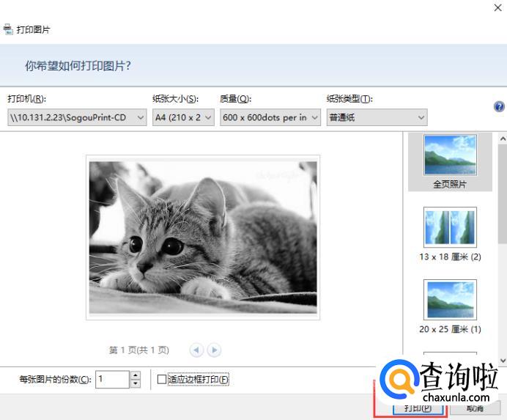
Task: Click the cat photo print preview
Action: click(203, 237)
